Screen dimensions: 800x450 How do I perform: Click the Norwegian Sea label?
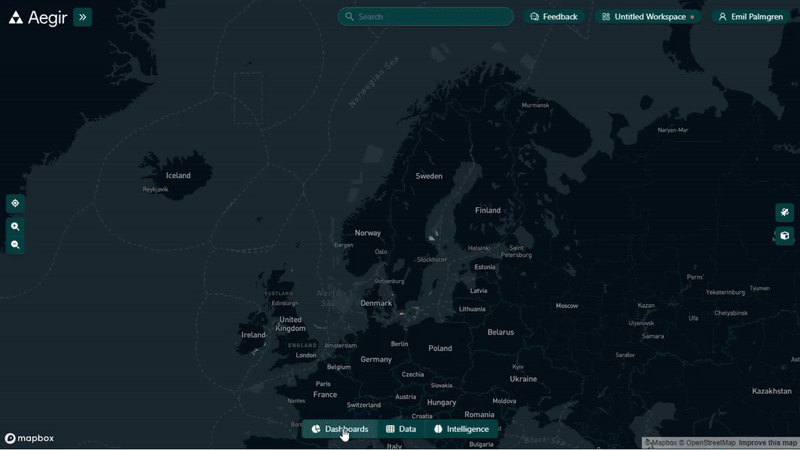pos(373,82)
